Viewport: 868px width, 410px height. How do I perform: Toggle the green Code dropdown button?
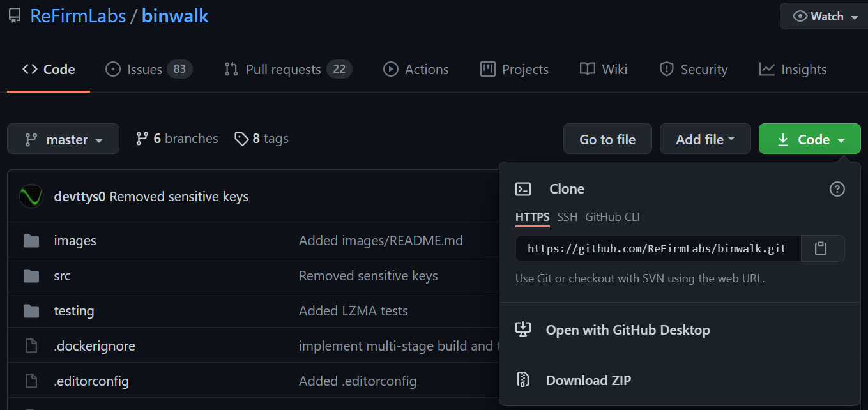(x=810, y=139)
